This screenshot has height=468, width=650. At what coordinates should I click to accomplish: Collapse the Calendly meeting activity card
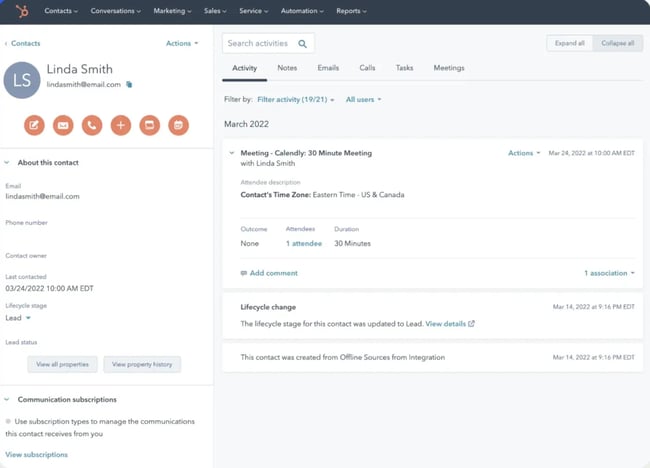point(232,153)
